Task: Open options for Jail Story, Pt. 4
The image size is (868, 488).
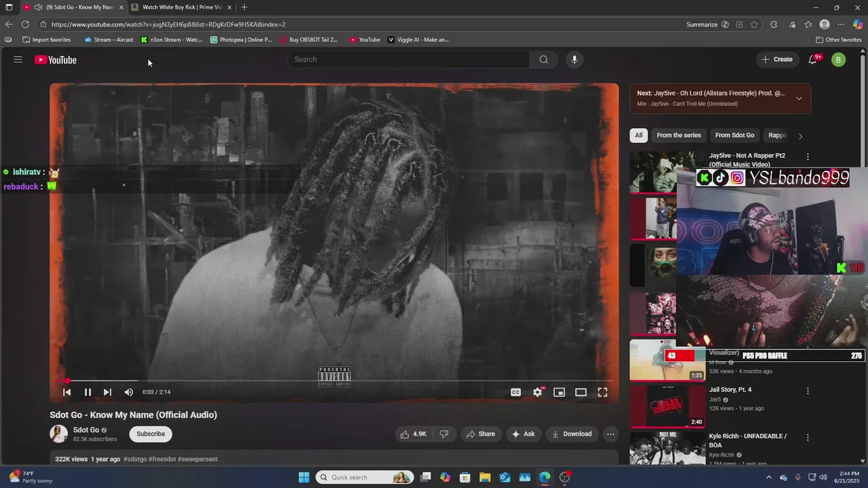Action: click(x=808, y=391)
